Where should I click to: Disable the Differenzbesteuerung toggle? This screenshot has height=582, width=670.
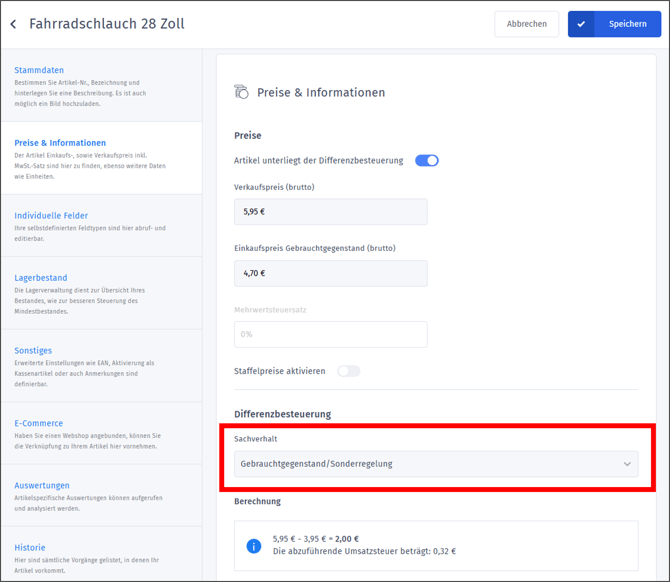point(427,161)
